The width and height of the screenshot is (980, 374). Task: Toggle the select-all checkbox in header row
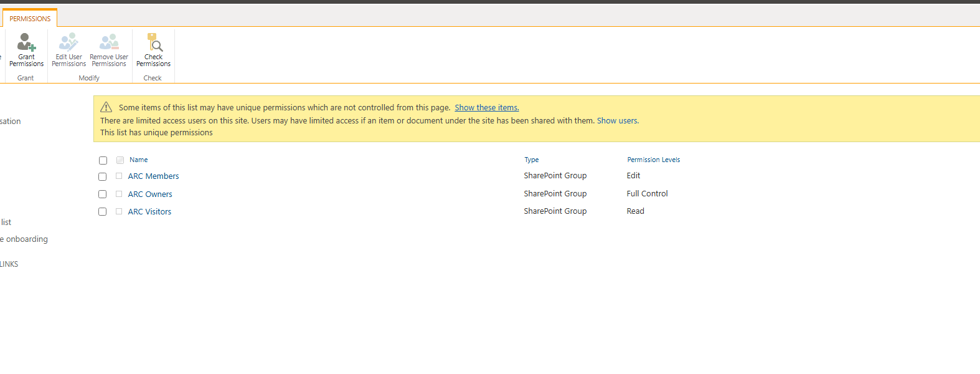103,160
